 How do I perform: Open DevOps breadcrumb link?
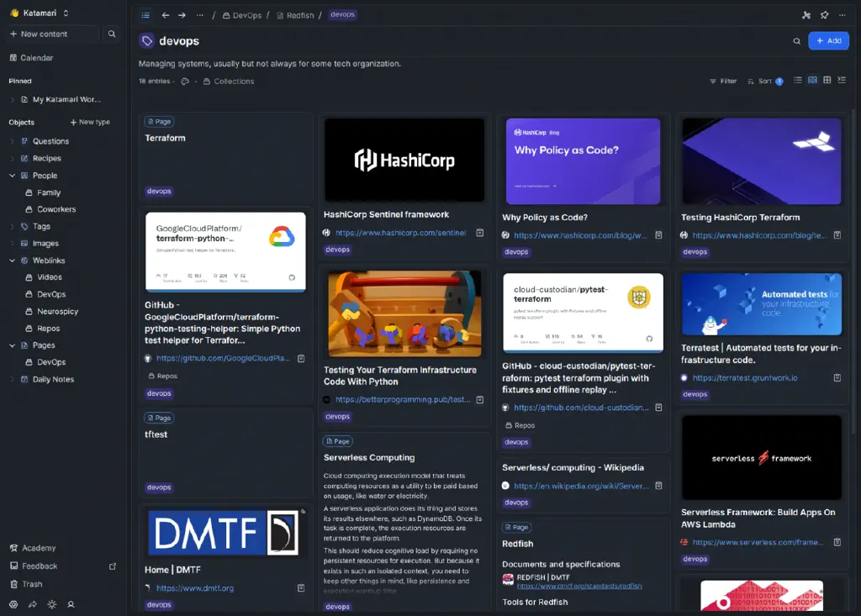(x=242, y=15)
